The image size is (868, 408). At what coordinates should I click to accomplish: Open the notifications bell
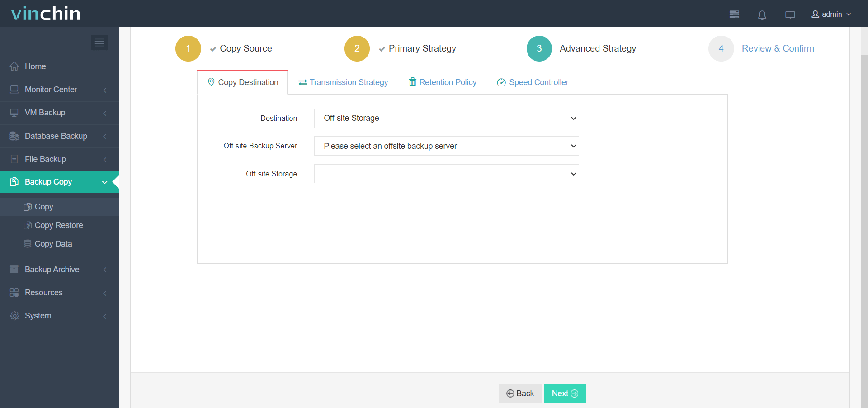(762, 15)
